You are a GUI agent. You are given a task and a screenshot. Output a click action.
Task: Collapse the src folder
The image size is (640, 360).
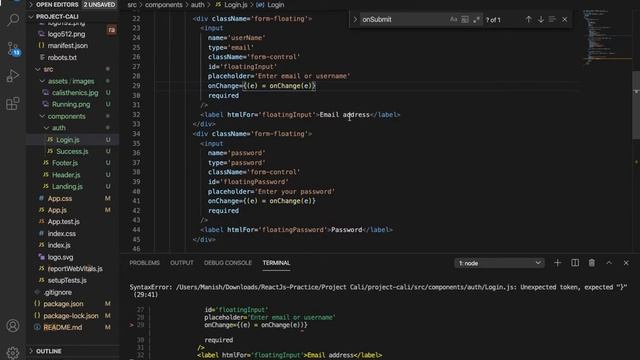(x=73, y=69)
